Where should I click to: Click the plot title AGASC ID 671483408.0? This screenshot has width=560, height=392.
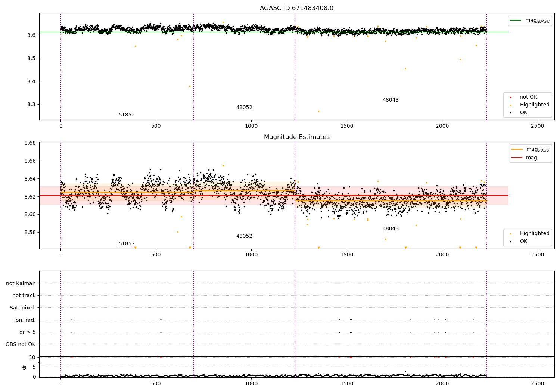point(296,8)
